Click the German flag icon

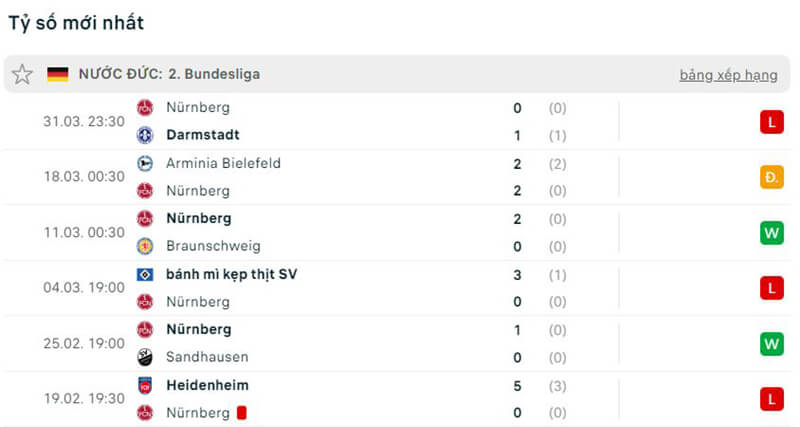(57, 74)
